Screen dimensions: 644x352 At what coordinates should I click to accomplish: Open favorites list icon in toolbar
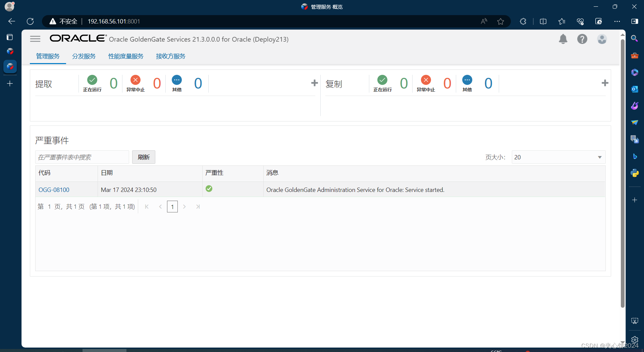[562, 21]
